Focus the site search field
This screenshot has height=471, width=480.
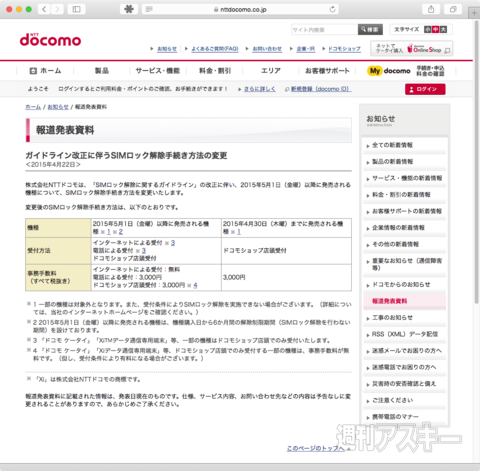[x=324, y=30]
